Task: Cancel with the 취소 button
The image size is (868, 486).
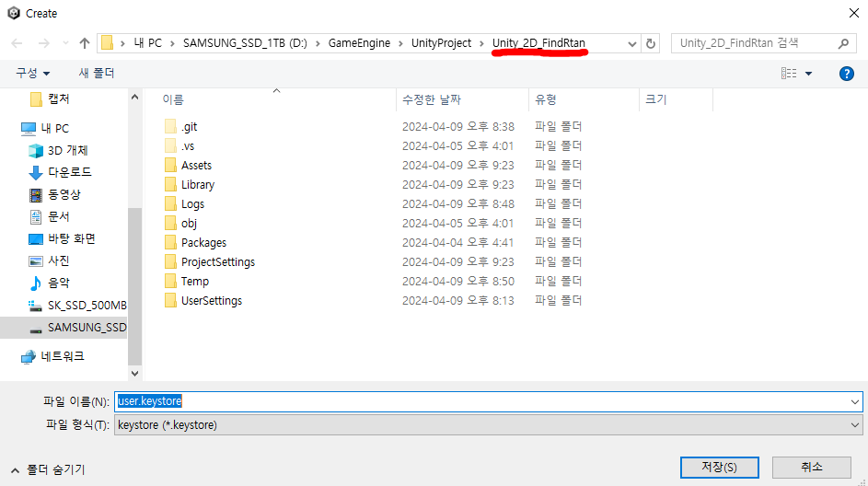Action: point(812,468)
